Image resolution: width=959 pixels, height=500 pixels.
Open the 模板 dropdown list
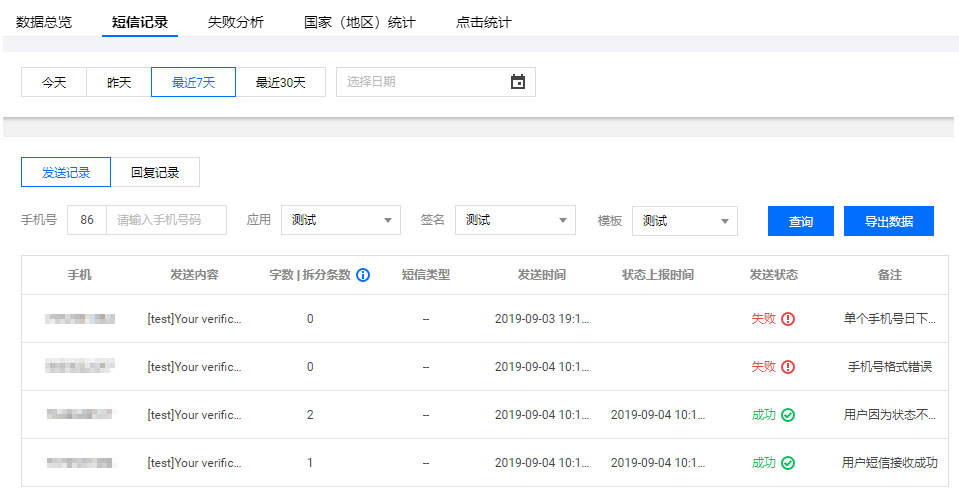point(684,221)
